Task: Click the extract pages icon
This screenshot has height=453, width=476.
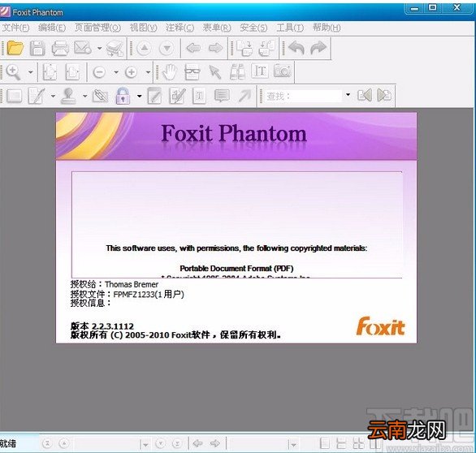Action: (x=266, y=48)
